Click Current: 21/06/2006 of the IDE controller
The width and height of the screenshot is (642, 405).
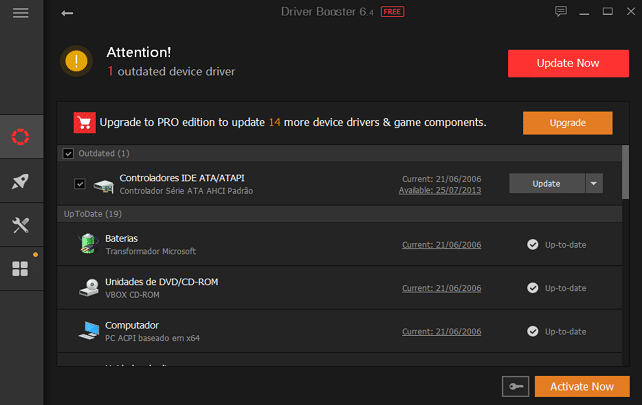[x=442, y=179]
